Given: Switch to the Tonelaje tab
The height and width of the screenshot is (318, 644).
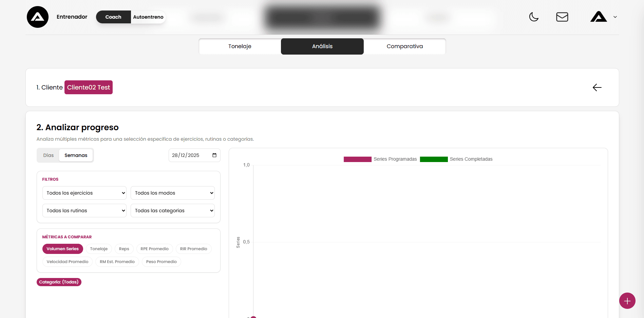Looking at the screenshot, I should click(x=240, y=46).
